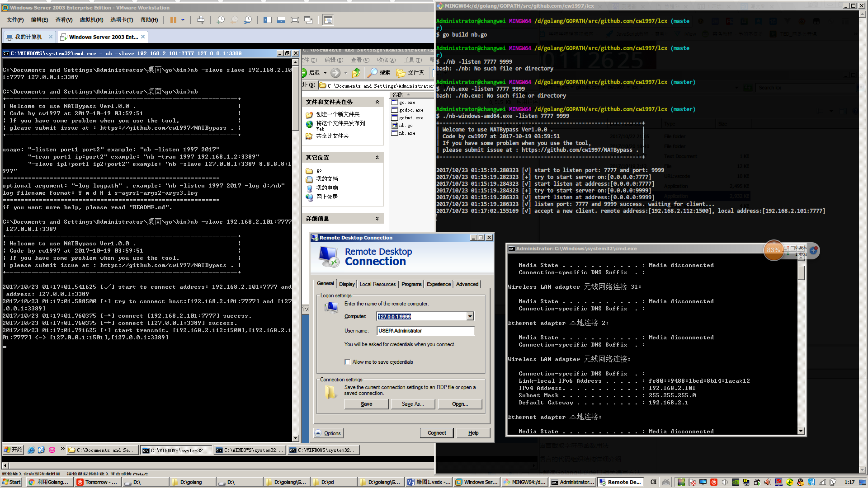Click the Save As... button in Remote Desktop Connection
Image resolution: width=868 pixels, height=488 pixels.
(413, 404)
